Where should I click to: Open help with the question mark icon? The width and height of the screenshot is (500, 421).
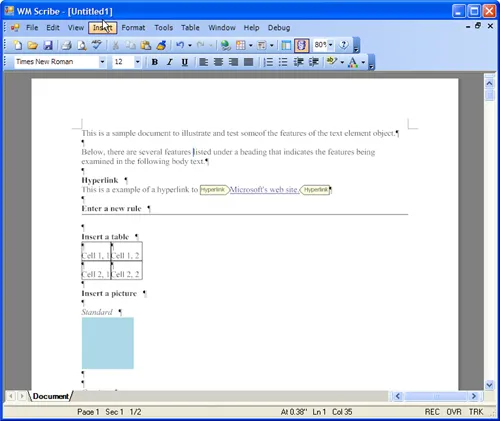tap(344, 45)
